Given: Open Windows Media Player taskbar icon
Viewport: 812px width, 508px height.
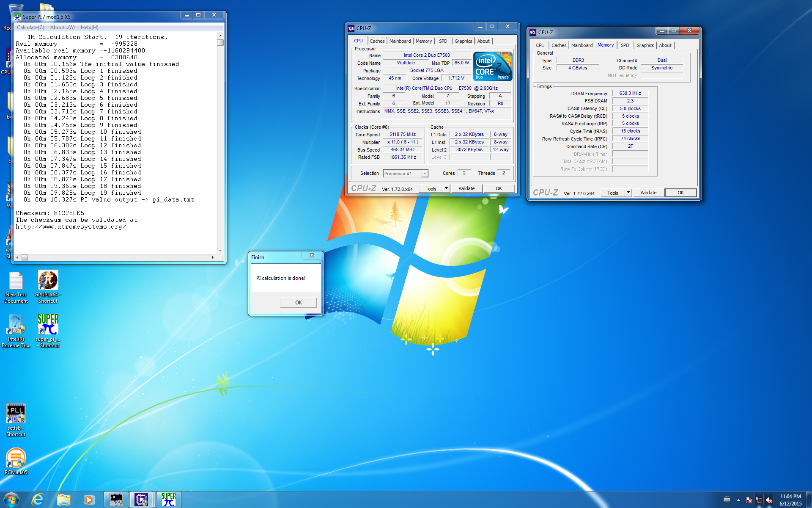Looking at the screenshot, I should point(89,500).
